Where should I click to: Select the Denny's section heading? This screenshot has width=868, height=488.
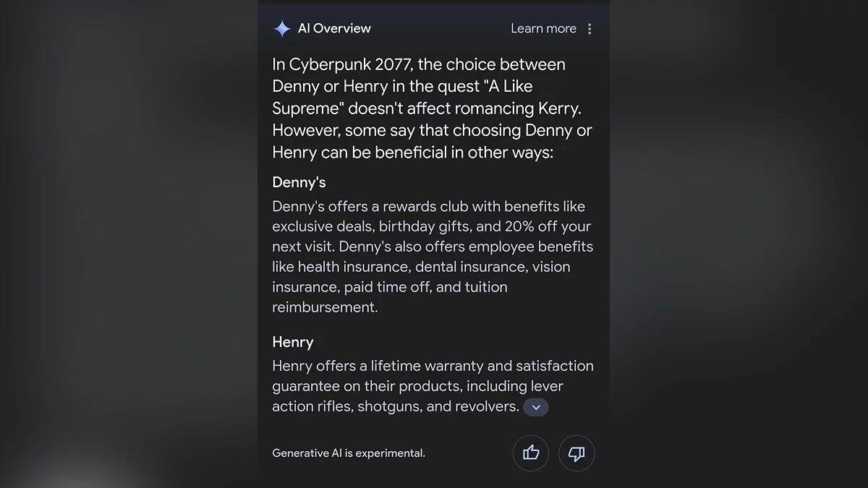(x=299, y=182)
